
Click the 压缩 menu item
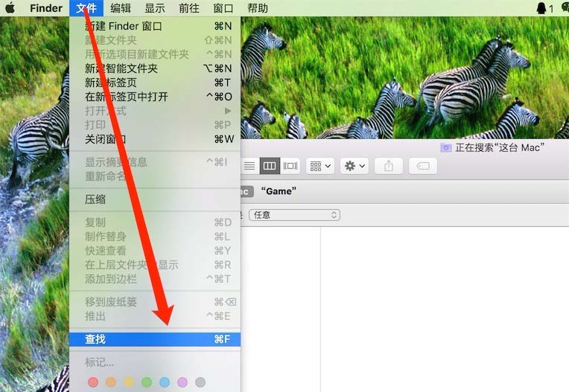pyautogui.click(x=95, y=199)
